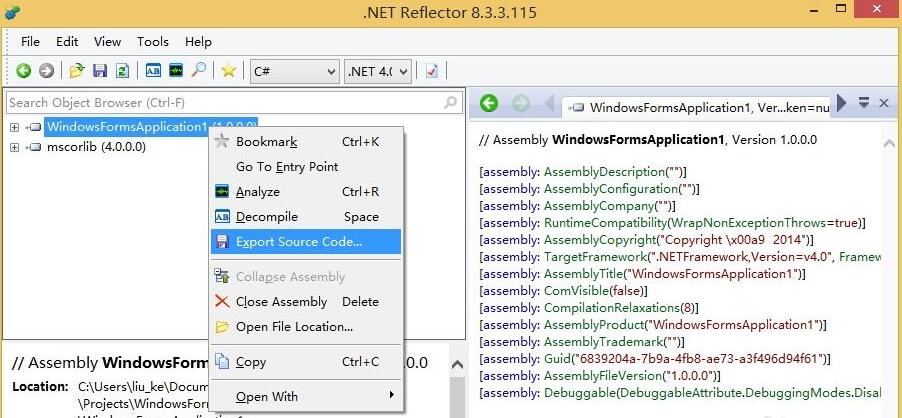Click the grey Forward navigation toolbar icon
The height and width of the screenshot is (418, 902).
point(46,71)
